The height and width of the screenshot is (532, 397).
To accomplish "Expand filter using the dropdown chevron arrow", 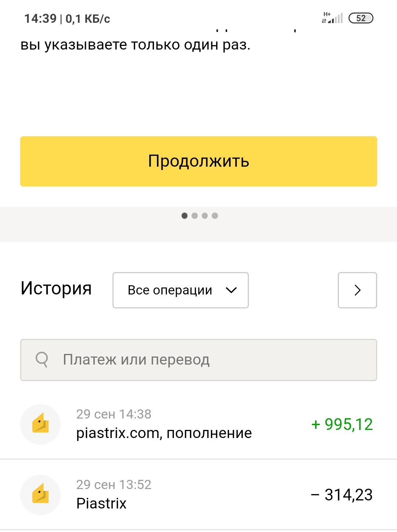I will 231,290.
